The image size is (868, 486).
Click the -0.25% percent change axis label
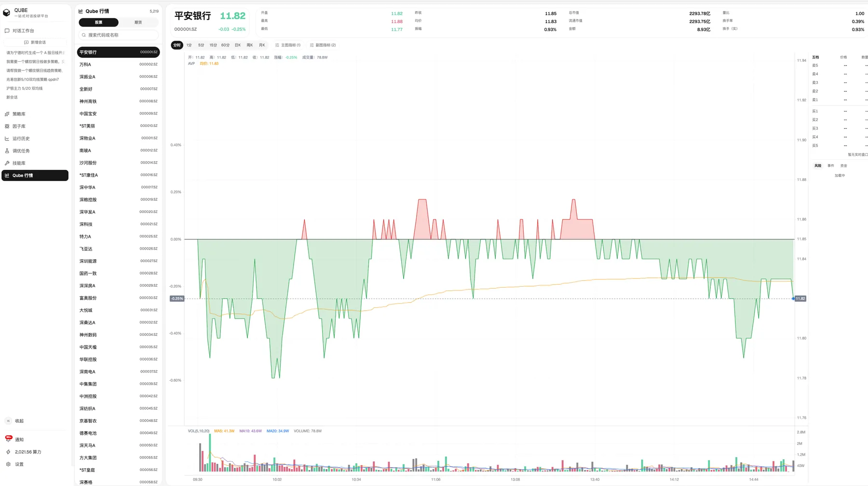pos(177,299)
